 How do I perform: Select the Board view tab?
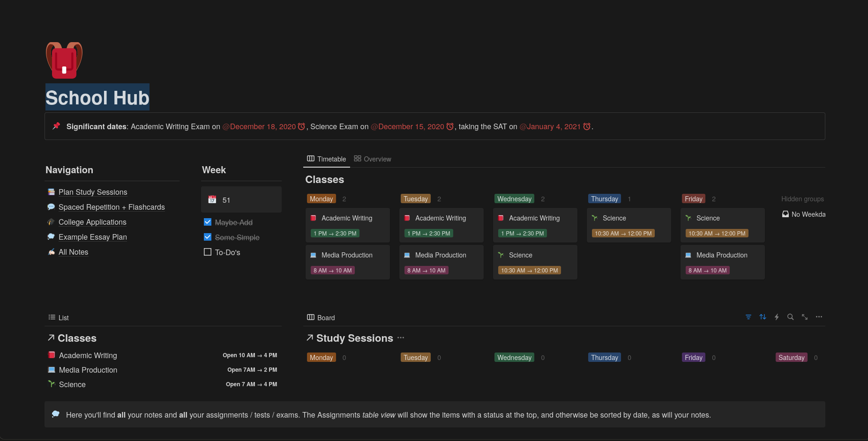tap(321, 317)
